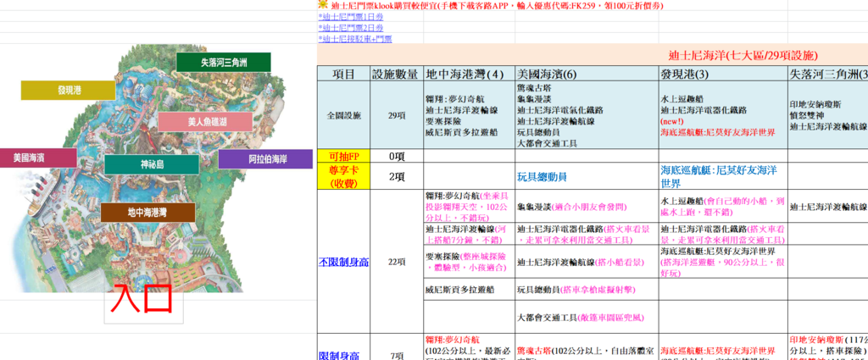Select the cell 水上逗趣船(會自己動的小船)
Image resolution: width=868 pixels, height=360 pixels.
click(723, 207)
